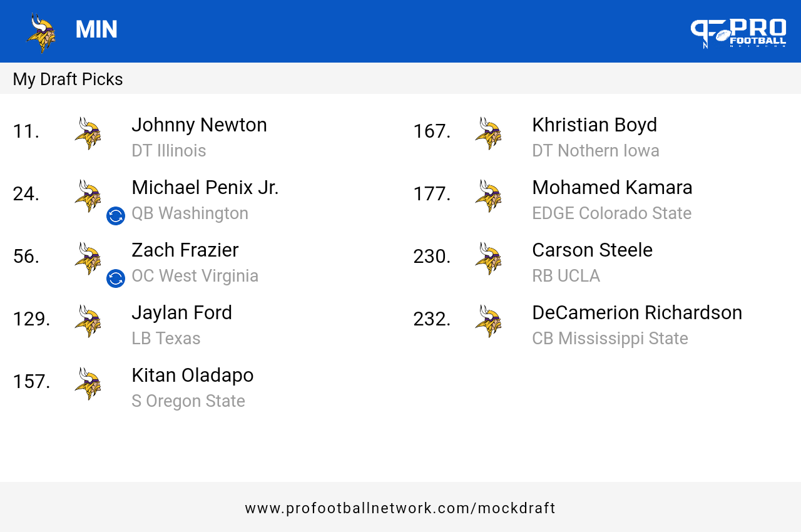The height and width of the screenshot is (532, 801).
Task: Open the profootballnetwork.com/mockdraft URL
Action: coord(400,508)
